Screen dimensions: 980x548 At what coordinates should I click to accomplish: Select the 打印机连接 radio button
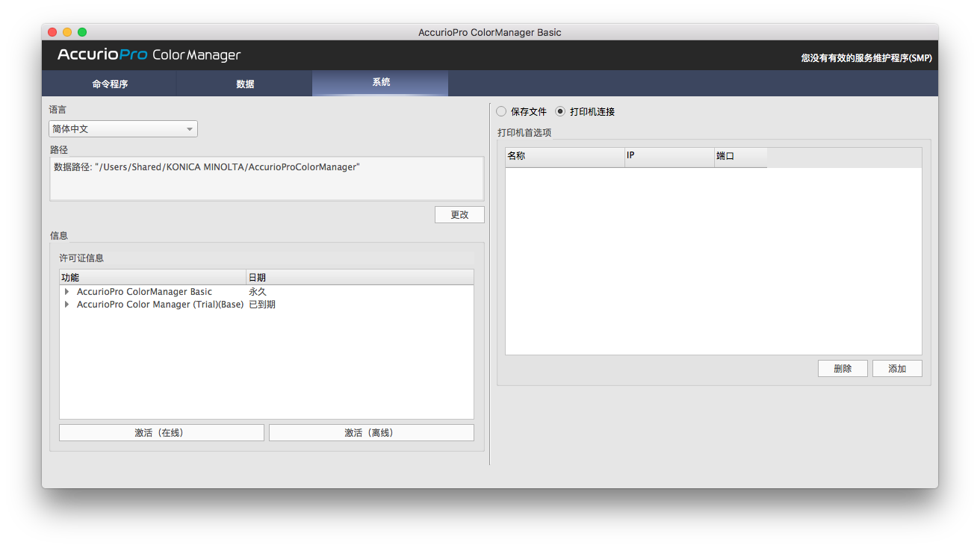[560, 111]
